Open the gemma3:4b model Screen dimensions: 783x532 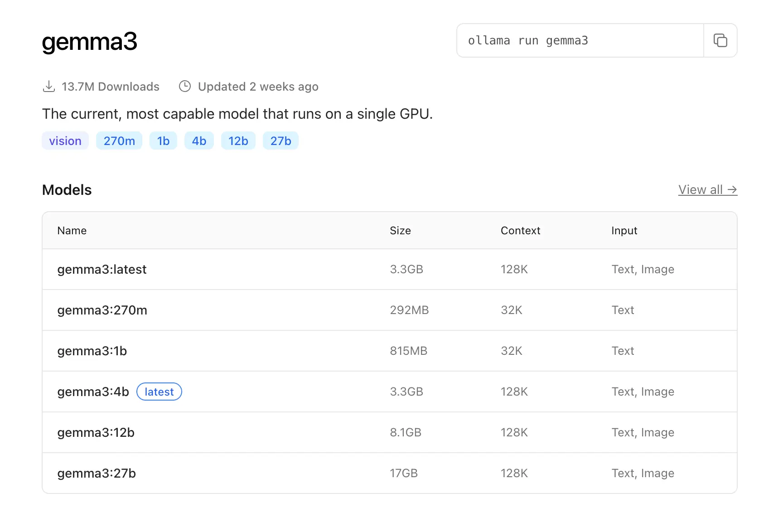tap(93, 392)
